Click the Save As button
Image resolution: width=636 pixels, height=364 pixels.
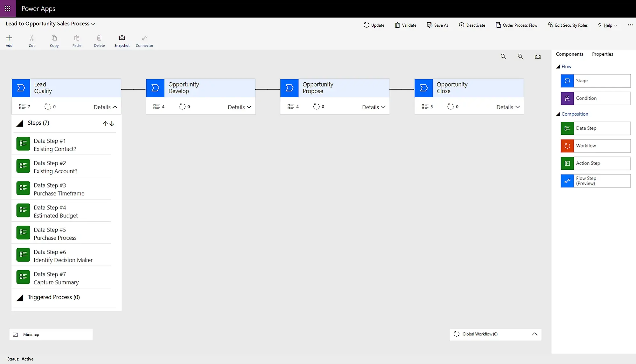(437, 25)
